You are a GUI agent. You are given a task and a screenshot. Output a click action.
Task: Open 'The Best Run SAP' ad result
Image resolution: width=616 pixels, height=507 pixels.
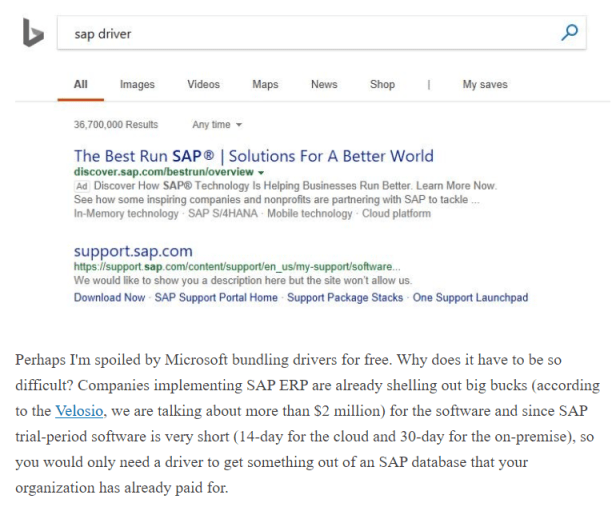[254, 156]
